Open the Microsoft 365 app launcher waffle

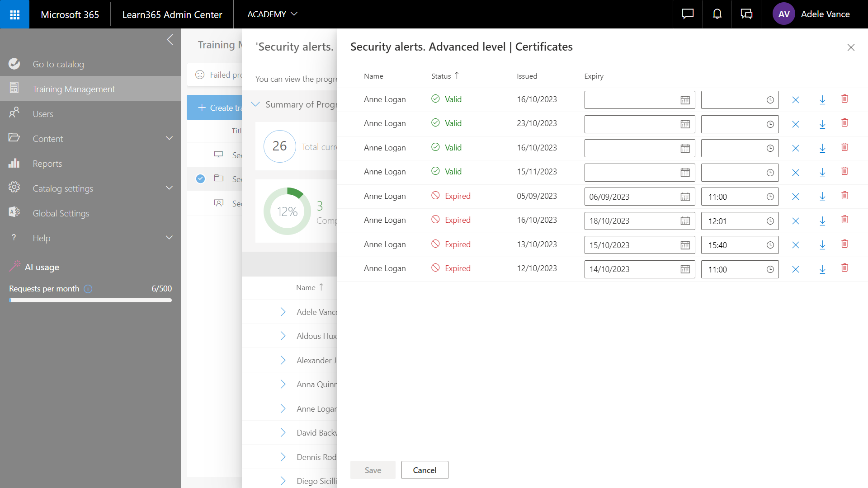coord(14,14)
